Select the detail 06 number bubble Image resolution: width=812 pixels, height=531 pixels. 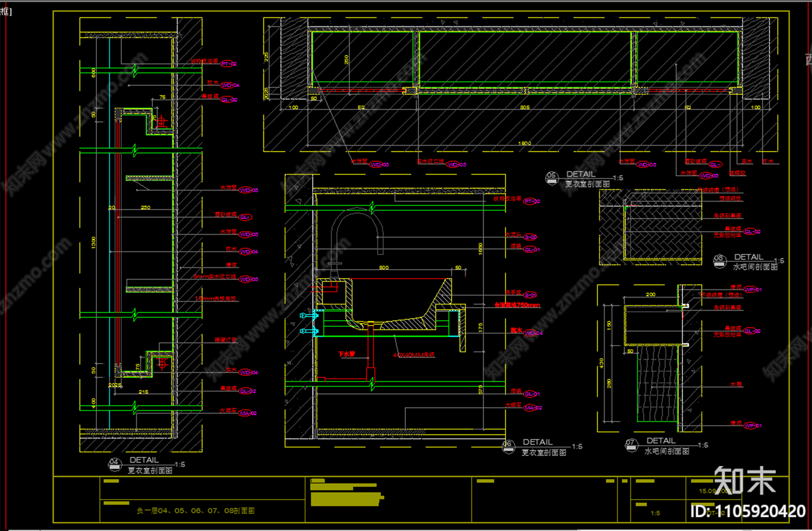[508, 446]
